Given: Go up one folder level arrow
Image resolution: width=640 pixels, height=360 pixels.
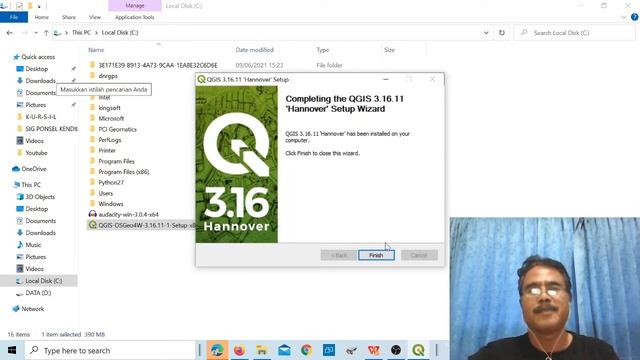Looking at the screenshot, I should click(x=46, y=33).
